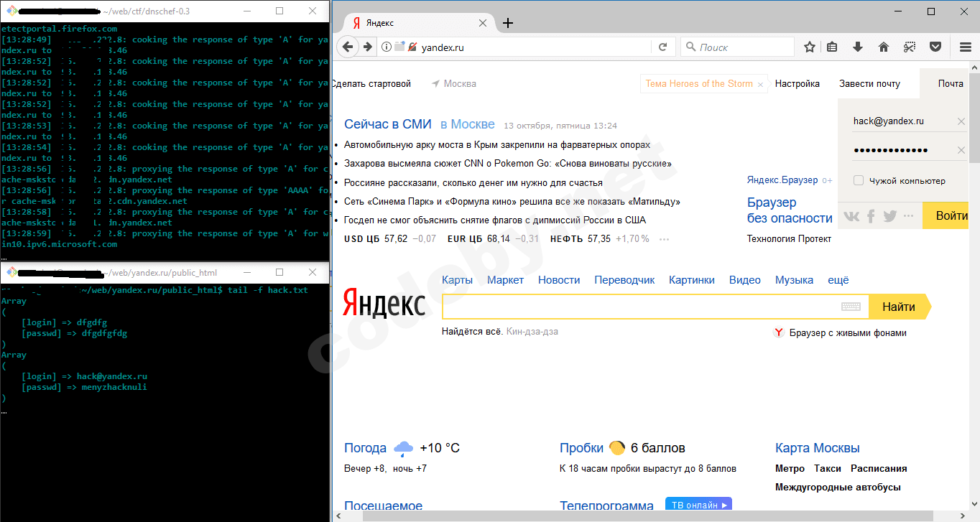Switch to the Почта tab
This screenshot has height=522, width=980.
(950, 83)
